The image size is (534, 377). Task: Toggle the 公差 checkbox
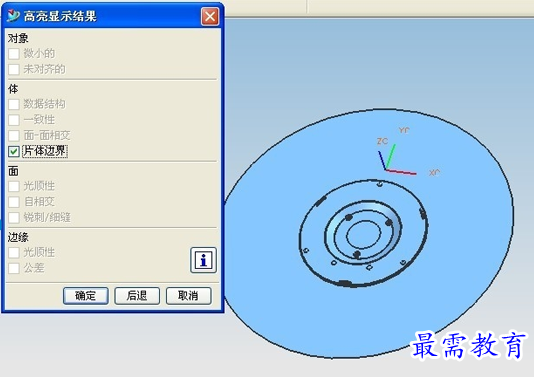pyautogui.click(x=14, y=268)
